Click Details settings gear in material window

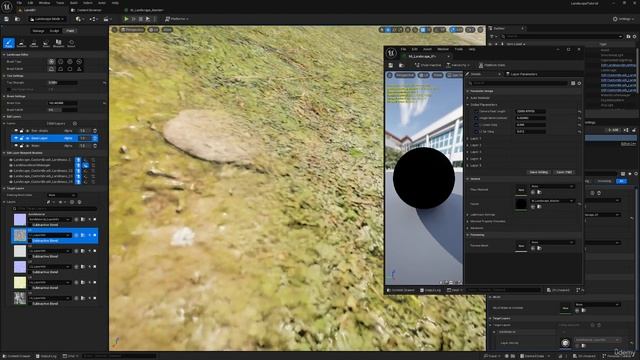click(x=579, y=83)
